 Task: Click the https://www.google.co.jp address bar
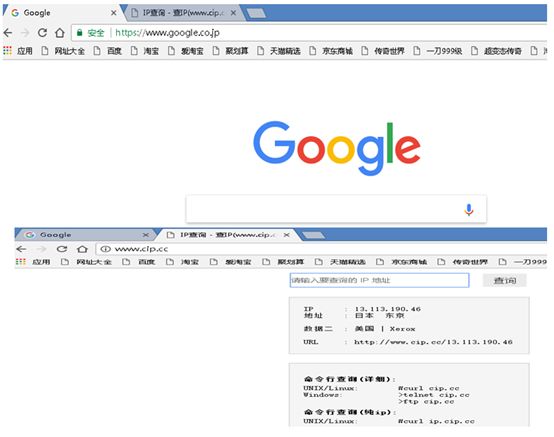pyautogui.click(x=309, y=33)
